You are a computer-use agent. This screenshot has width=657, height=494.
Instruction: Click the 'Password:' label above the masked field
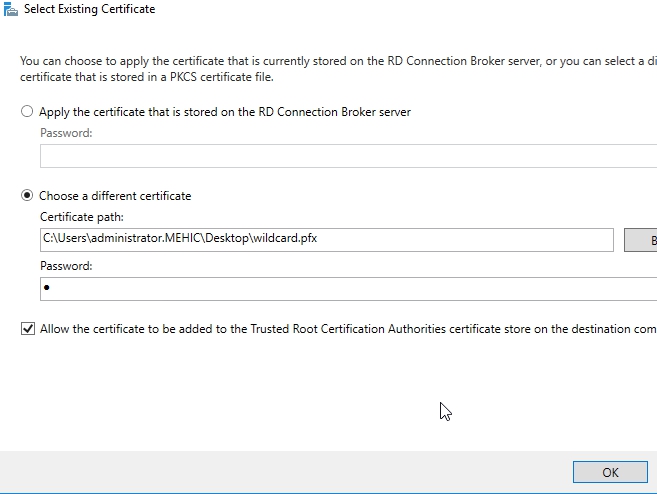[66, 266]
